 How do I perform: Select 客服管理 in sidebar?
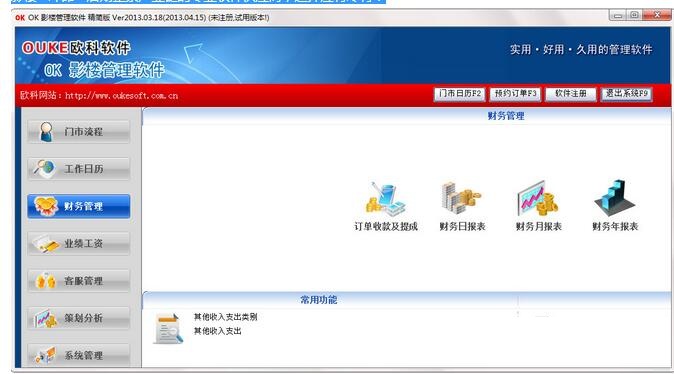tap(79, 281)
